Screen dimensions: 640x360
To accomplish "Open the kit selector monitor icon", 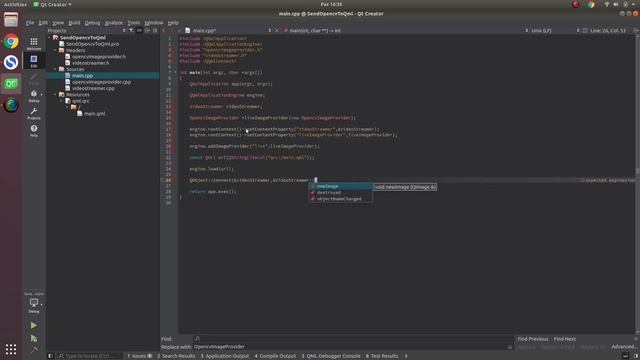I will point(34,304).
